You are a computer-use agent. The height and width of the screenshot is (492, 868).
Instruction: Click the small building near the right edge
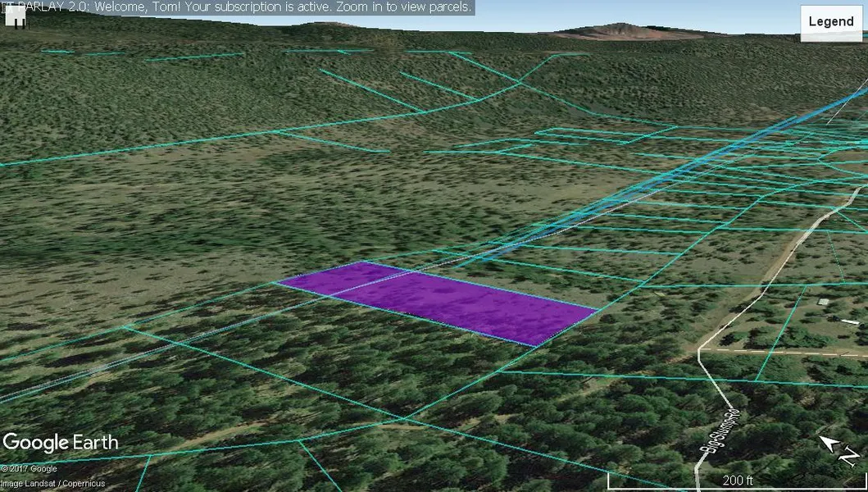tap(822, 302)
